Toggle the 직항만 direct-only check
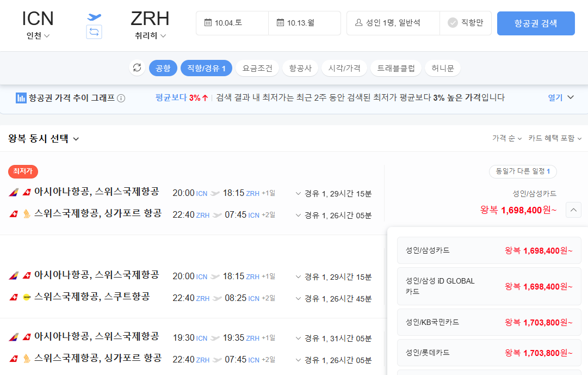This screenshot has height=375, width=588. point(453,23)
